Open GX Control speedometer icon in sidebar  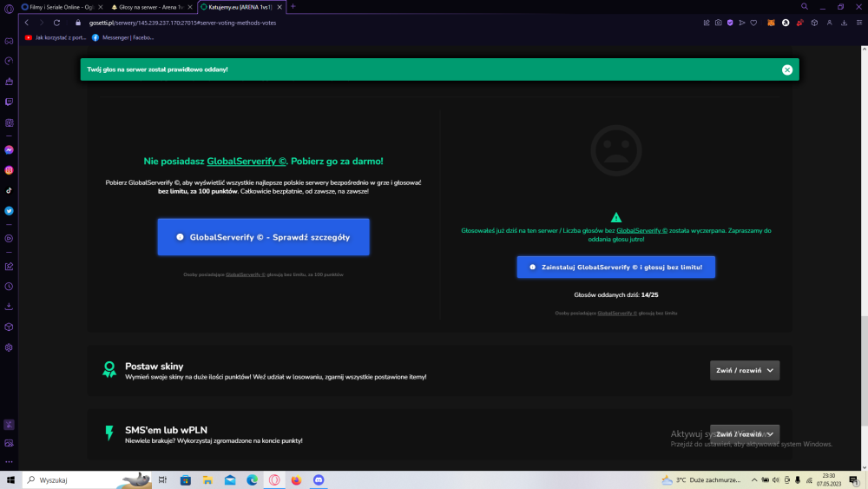9,61
